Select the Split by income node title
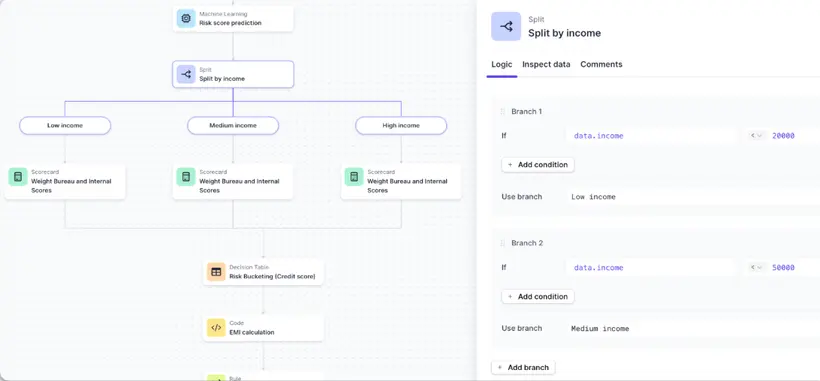Screen dimensions: 820x381 pos(222,79)
